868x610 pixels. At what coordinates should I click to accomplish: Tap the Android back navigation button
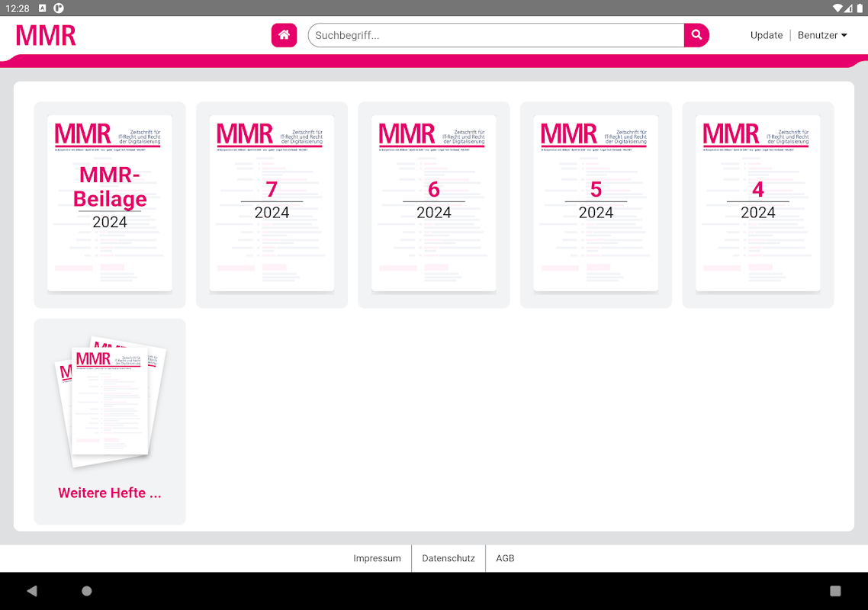32,591
